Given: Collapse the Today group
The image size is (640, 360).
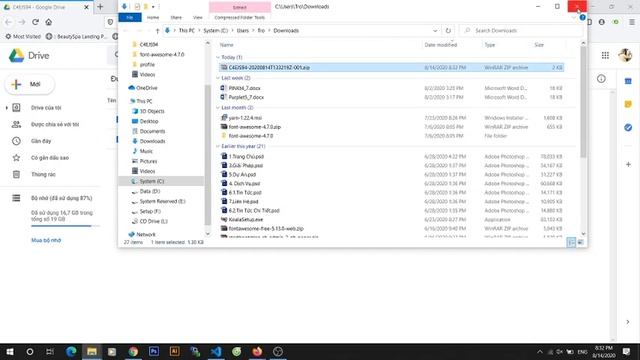Looking at the screenshot, I should (218, 57).
